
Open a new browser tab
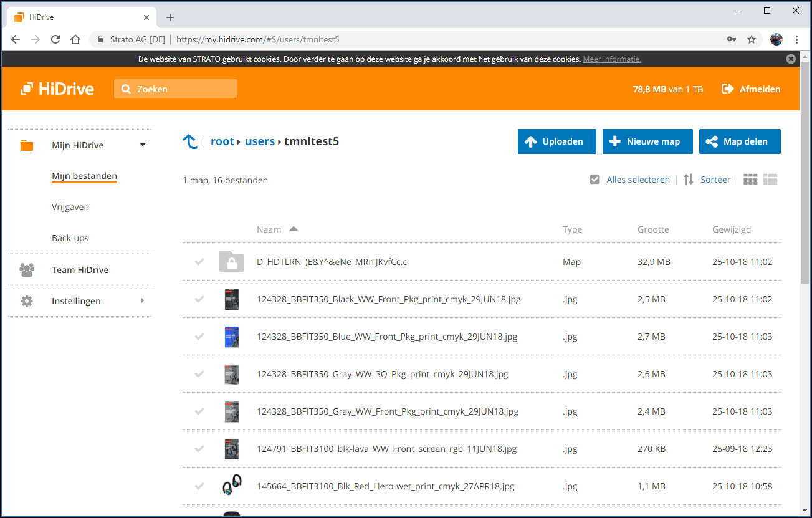pos(170,17)
